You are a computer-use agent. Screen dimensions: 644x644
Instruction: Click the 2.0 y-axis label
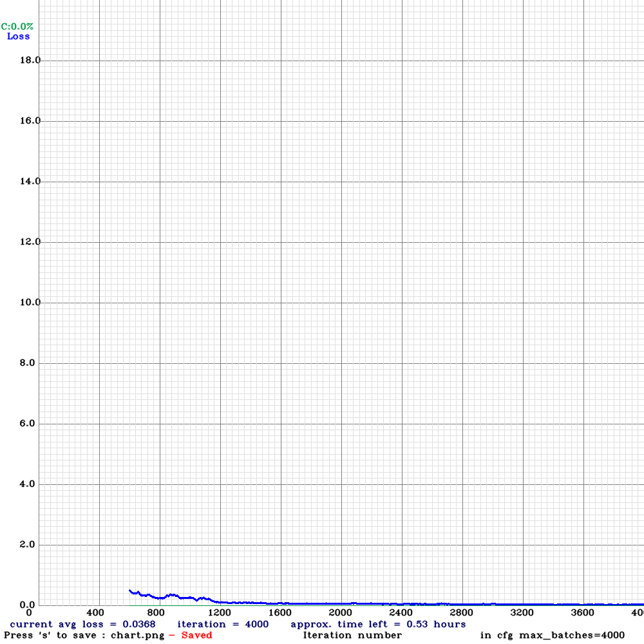pyautogui.click(x=28, y=544)
